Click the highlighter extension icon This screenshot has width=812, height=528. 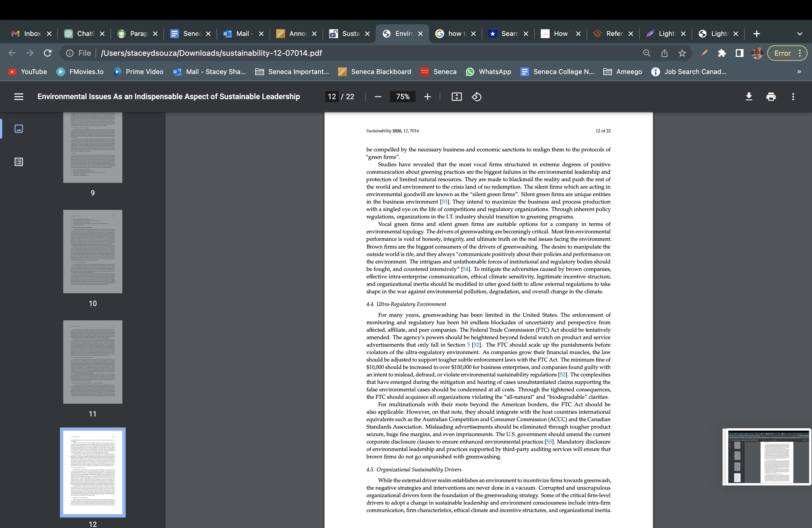(704, 53)
